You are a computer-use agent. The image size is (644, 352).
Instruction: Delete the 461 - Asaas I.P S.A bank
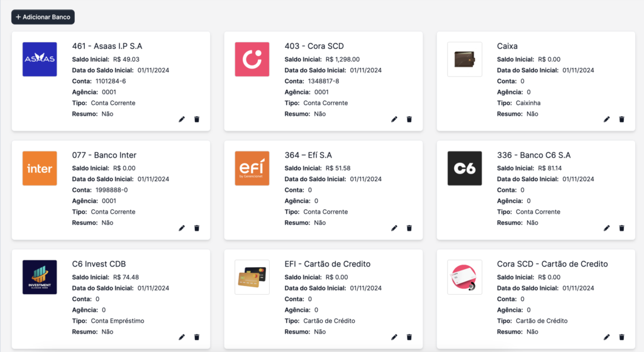click(197, 119)
